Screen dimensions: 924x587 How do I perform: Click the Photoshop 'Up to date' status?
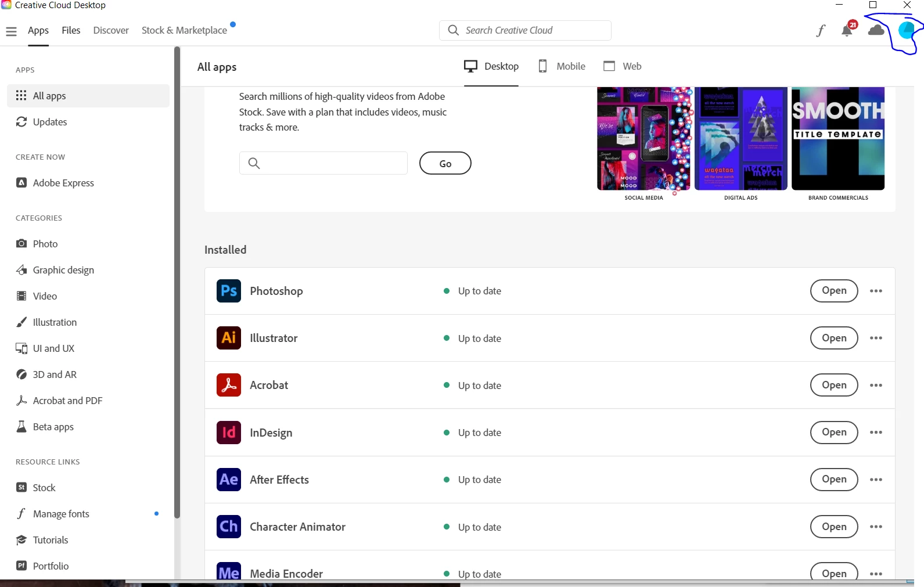pyautogui.click(x=480, y=291)
